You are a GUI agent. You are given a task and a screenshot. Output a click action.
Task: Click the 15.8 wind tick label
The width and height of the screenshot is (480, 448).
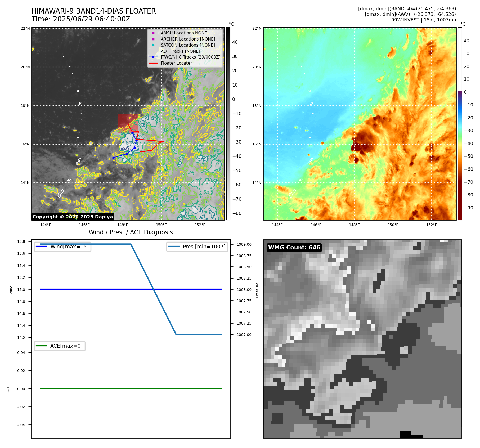(x=21, y=241)
